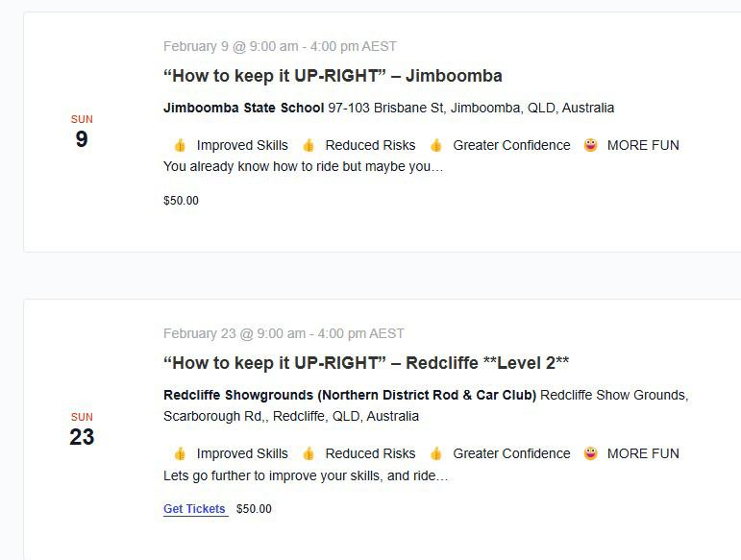The image size is (741, 560).
Task: Click the Redcliffe Showgrounds venue name
Action: coord(350,395)
